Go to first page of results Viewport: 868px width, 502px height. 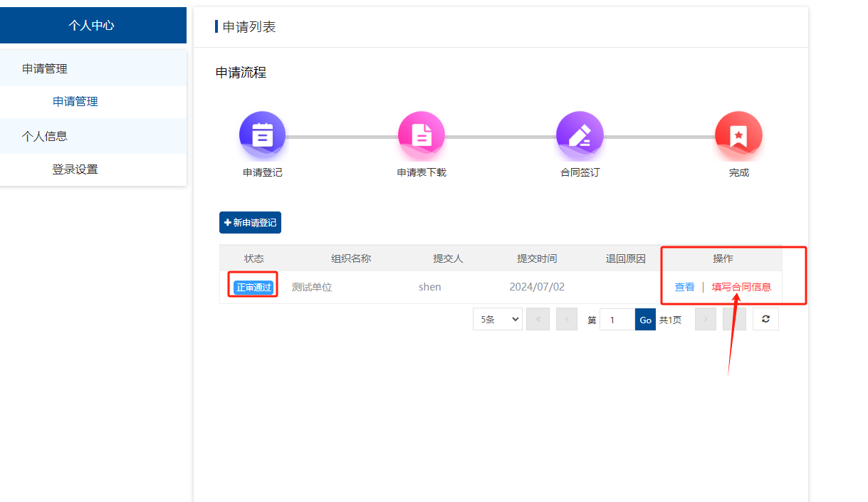538,319
